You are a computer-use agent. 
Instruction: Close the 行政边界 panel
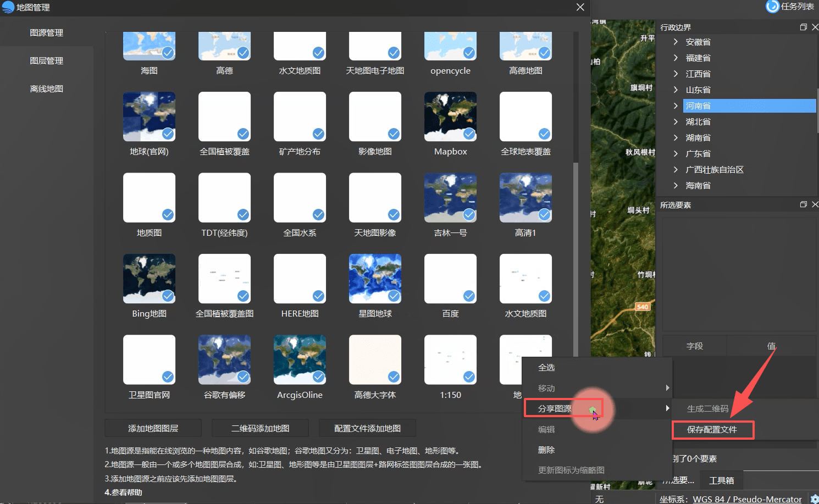point(815,27)
